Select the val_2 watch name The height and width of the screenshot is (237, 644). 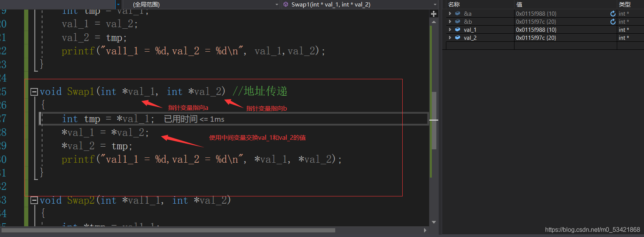(x=470, y=38)
